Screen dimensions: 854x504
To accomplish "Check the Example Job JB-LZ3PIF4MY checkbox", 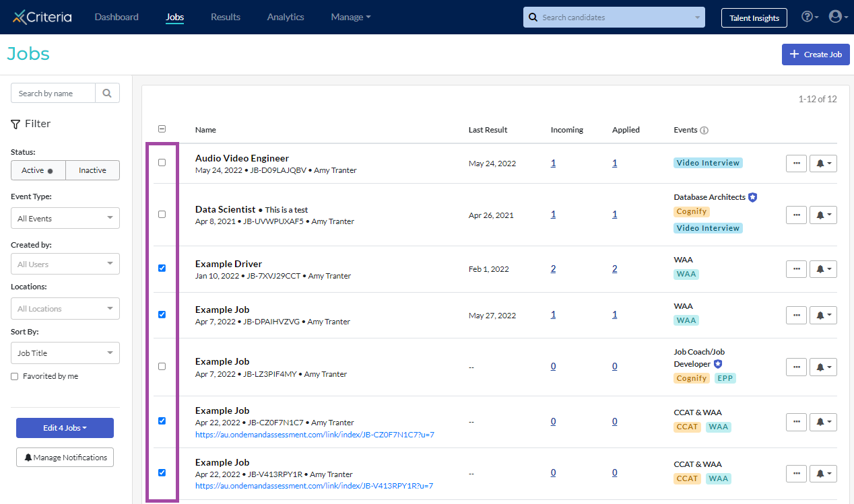I will 162,367.
